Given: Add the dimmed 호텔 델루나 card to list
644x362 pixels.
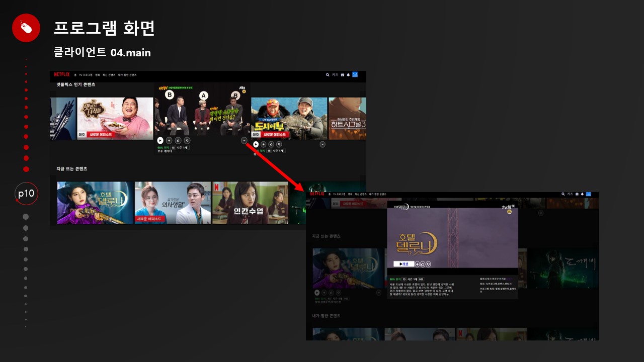Looking at the screenshot, I should [x=324, y=292].
